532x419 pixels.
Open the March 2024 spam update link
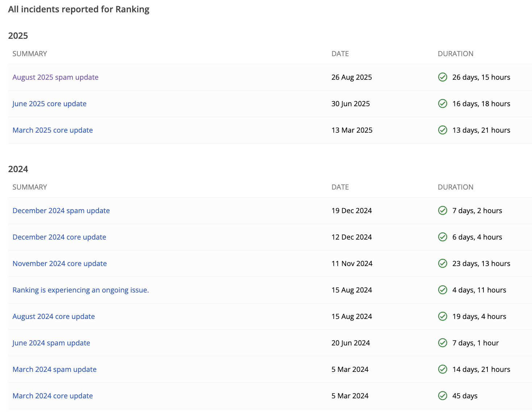[54, 369]
